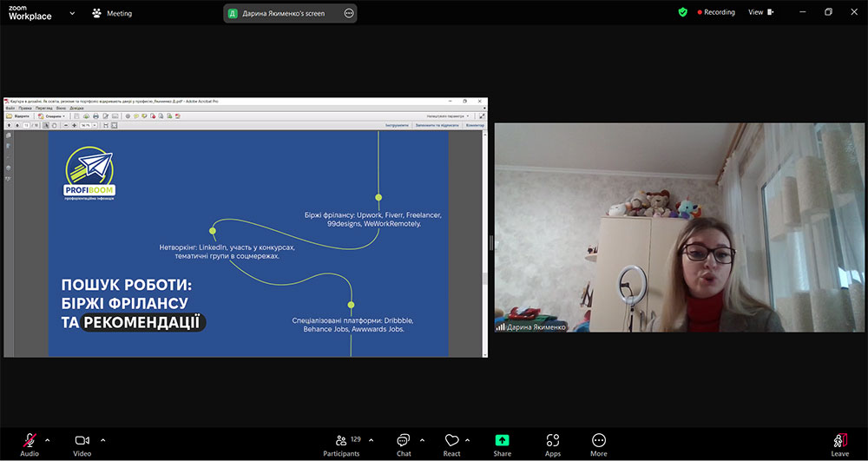Viewport: 868px width, 461px height.
Task: Open the React heart menu
Action: click(x=451, y=445)
